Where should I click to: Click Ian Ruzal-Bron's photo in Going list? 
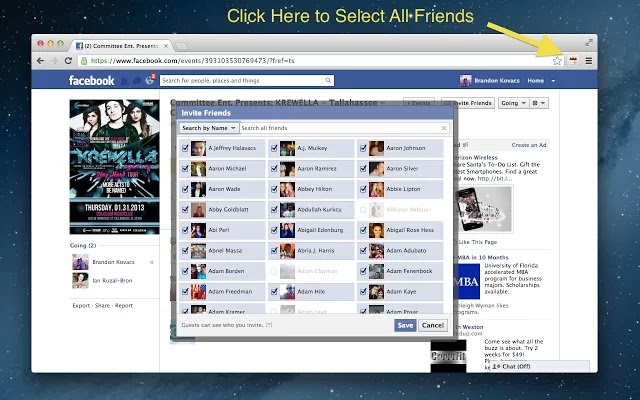[80, 280]
